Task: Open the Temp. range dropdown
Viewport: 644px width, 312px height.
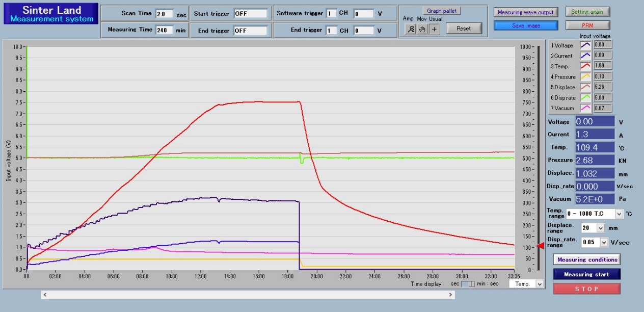Action: tap(619, 214)
